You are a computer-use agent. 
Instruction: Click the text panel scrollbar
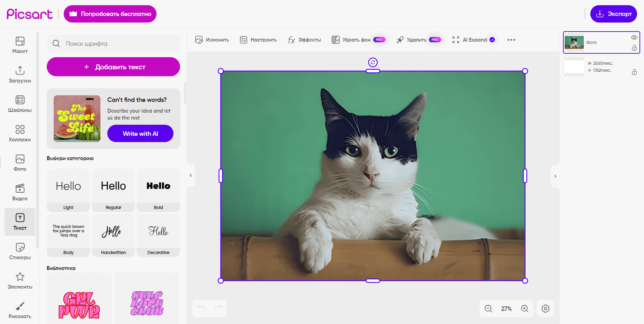185,93
